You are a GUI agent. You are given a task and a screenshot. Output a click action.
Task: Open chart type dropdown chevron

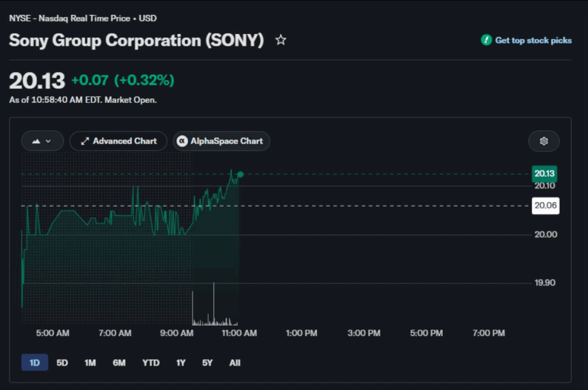tap(48, 141)
